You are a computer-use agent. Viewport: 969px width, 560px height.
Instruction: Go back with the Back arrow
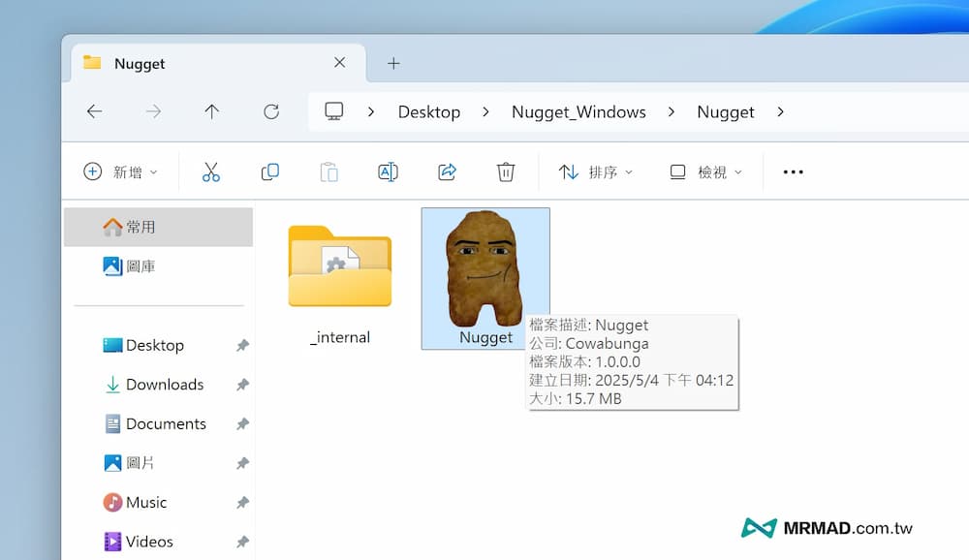tap(94, 111)
